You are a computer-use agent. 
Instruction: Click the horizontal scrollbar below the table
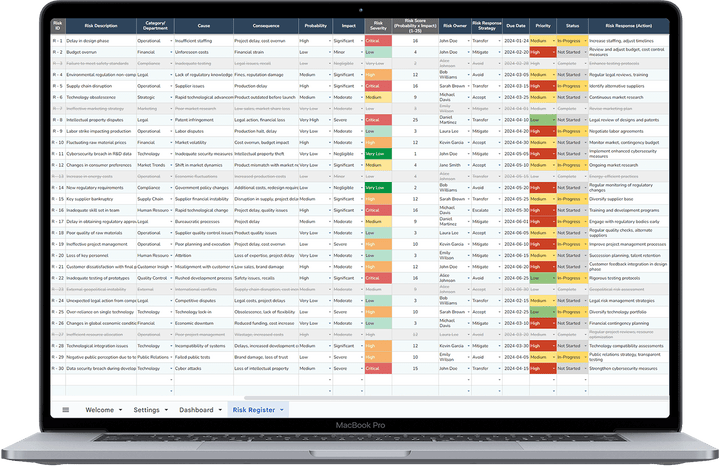[x=456, y=398]
